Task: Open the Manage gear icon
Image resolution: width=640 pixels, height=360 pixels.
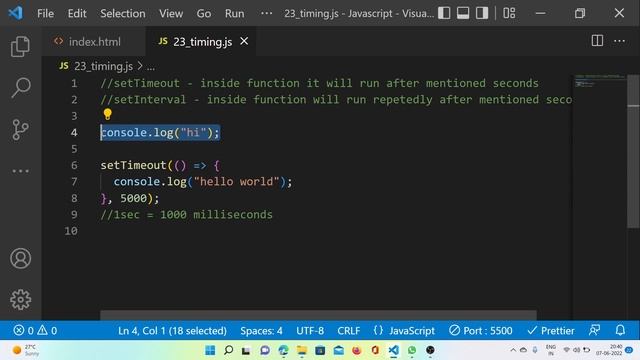Action: 20,300
